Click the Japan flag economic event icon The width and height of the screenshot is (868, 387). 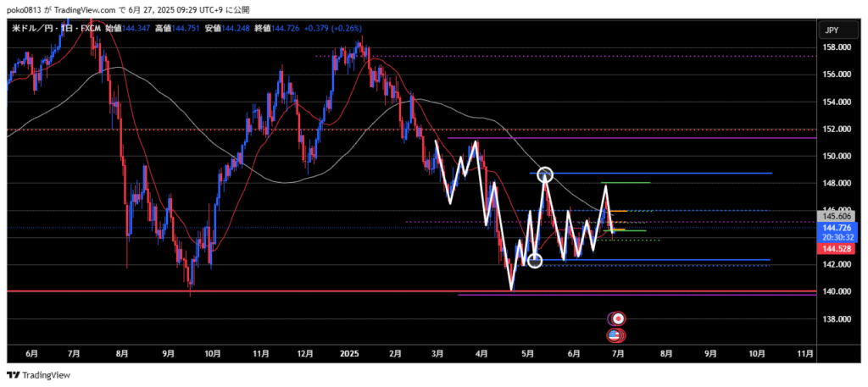[x=619, y=318]
